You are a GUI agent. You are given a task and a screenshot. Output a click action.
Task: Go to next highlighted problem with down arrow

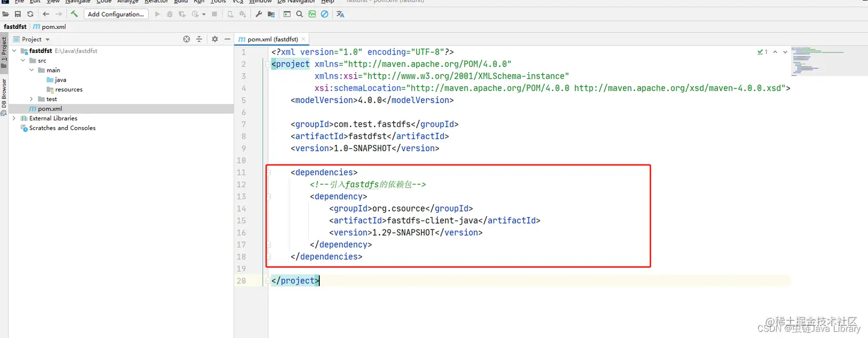click(785, 52)
